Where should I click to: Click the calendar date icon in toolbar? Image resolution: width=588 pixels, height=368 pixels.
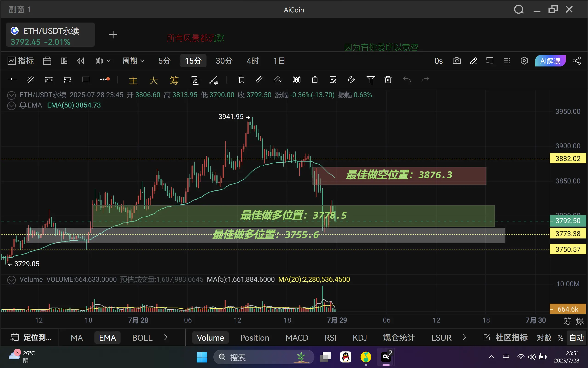47,60
